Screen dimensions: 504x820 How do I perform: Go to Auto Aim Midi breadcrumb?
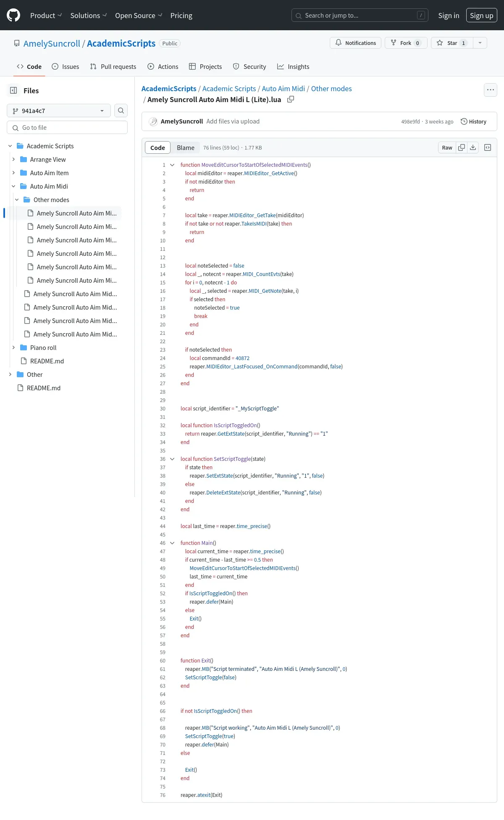pyautogui.click(x=283, y=89)
